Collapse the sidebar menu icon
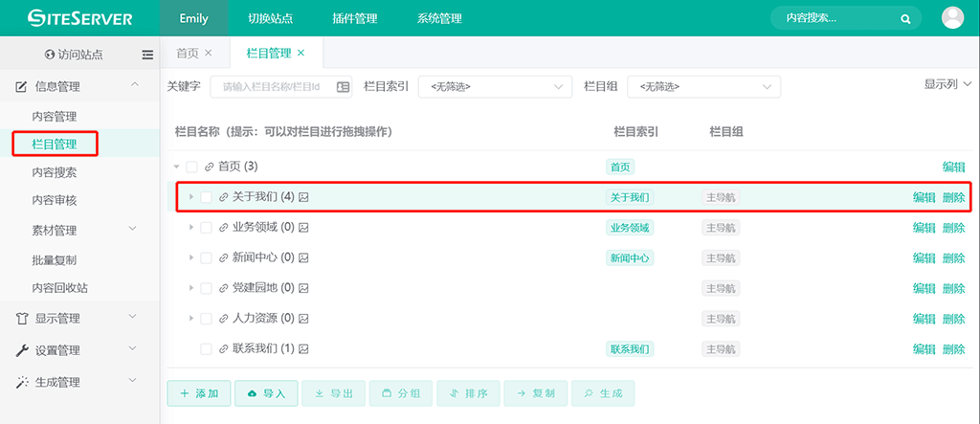 [x=147, y=55]
